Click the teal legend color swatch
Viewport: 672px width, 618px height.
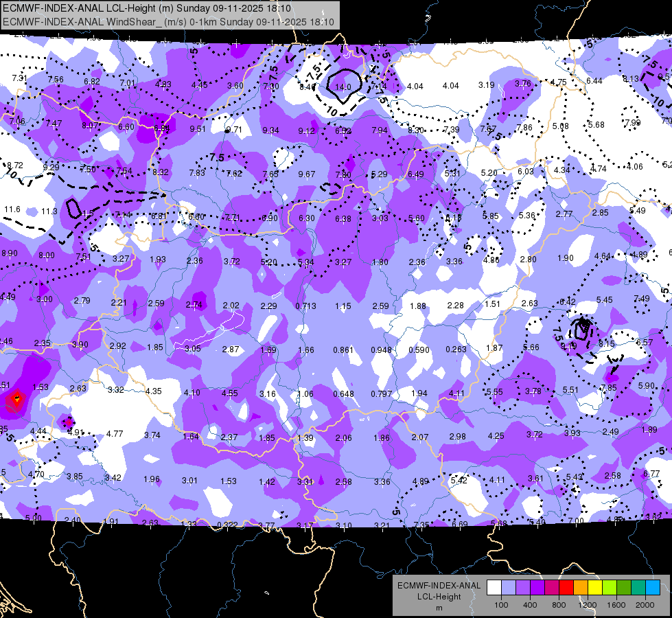pos(638,587)
